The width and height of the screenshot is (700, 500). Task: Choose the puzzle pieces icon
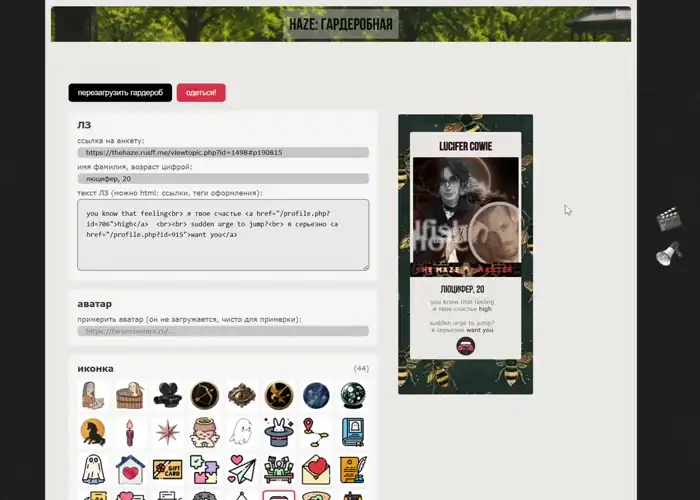[x=204, y=469]
